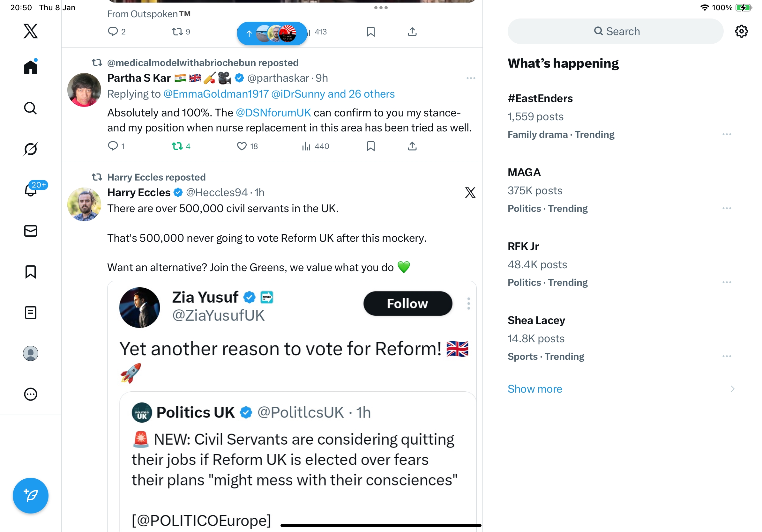762x532 pixels.
Task: Open Notifications bell with 20+ badge
Action: pyautogui.click(x=31, y=190)
